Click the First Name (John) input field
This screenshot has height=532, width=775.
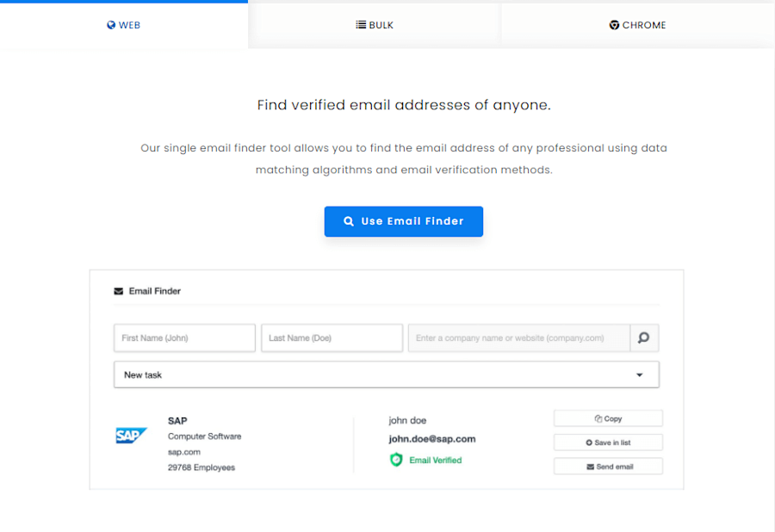coord(184,337)
